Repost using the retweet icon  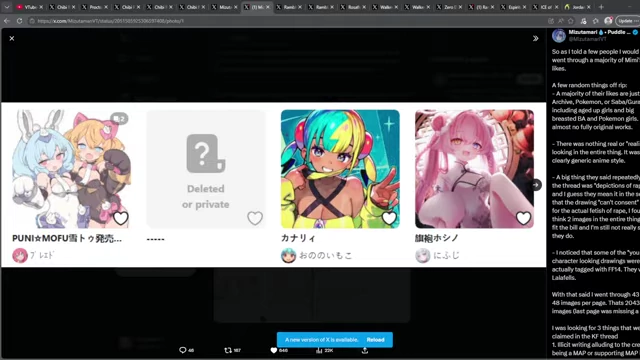(x=228, y=350)
